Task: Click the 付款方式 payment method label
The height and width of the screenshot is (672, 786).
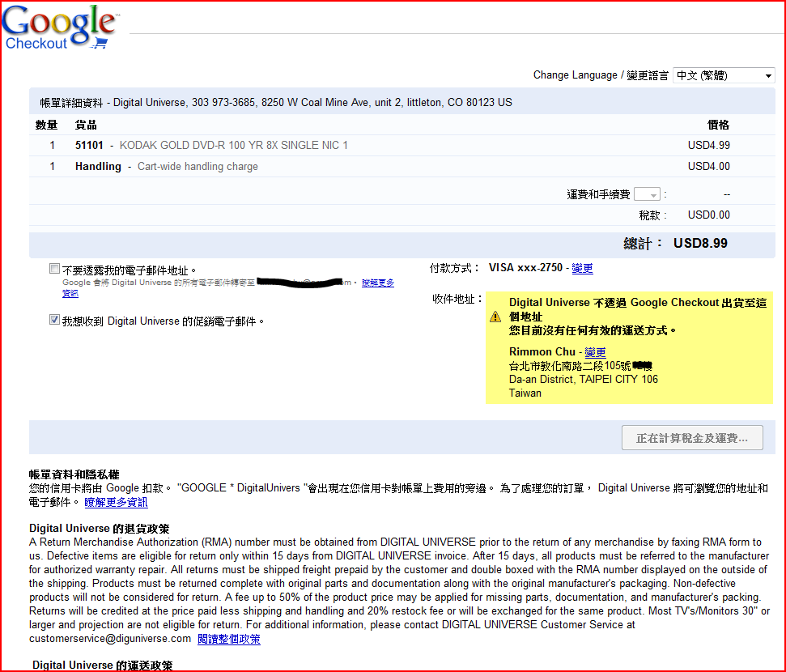Action: click(454, 268)
